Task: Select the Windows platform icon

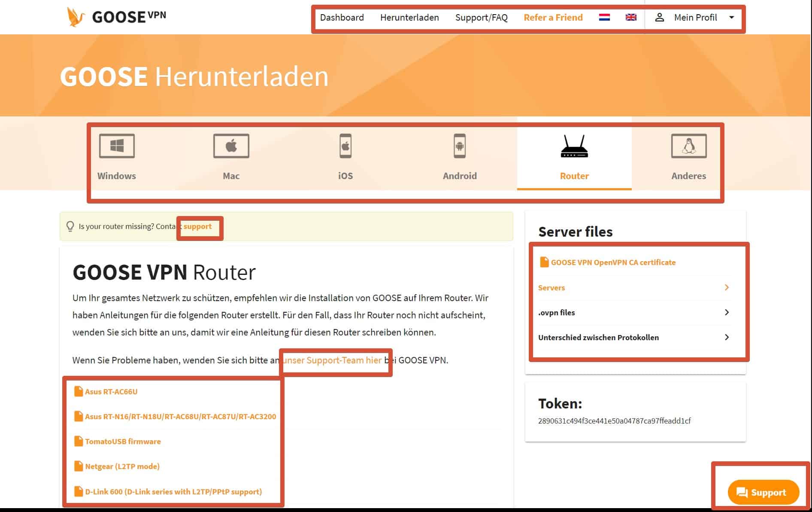Action: point(117,146)
